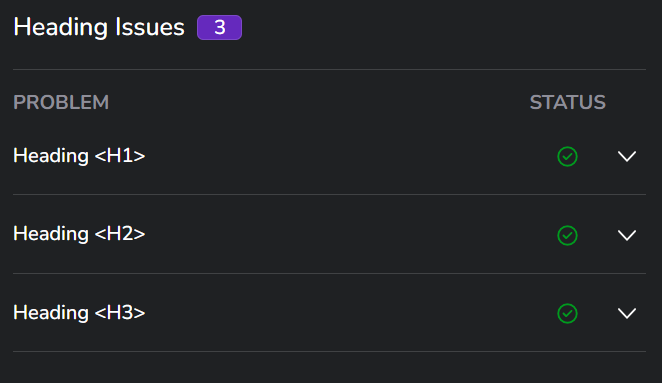Show details using the H2 down arrow

coord(627,235)
